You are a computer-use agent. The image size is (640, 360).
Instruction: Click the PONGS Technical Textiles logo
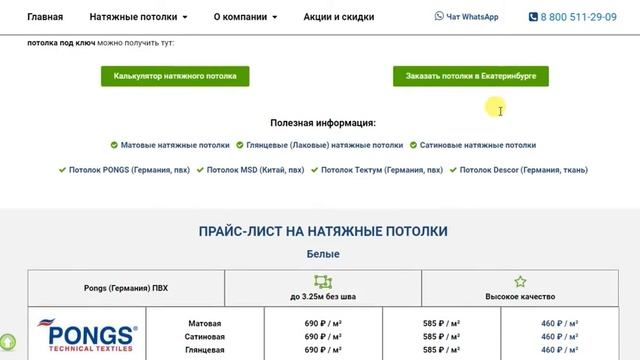pyautogui.click(x=87, y=336)
